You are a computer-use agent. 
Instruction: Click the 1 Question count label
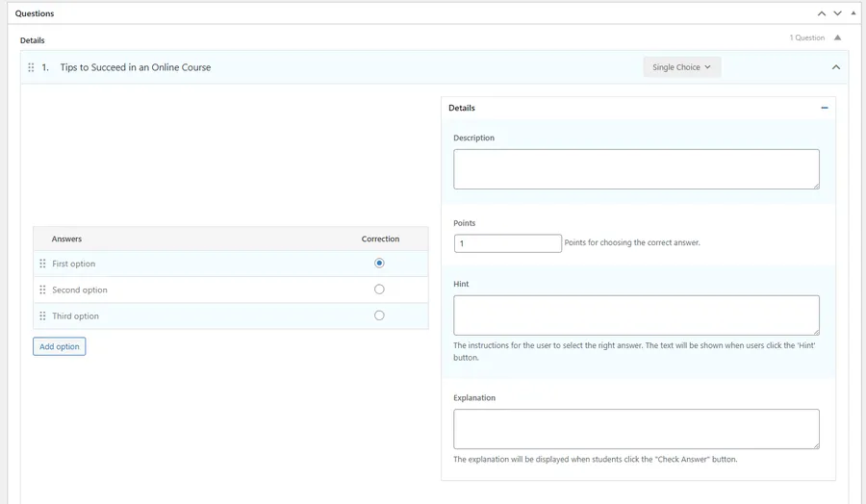[807, 38]
